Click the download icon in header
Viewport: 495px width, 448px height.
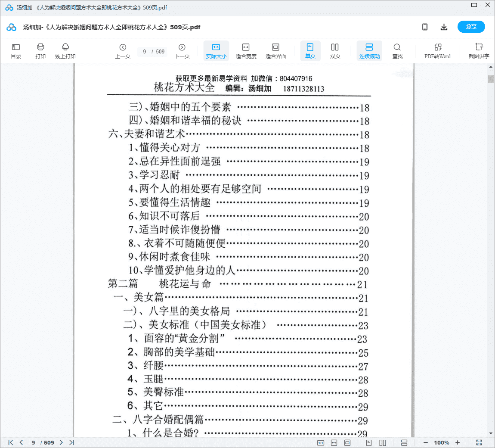[x=444, y=27]
